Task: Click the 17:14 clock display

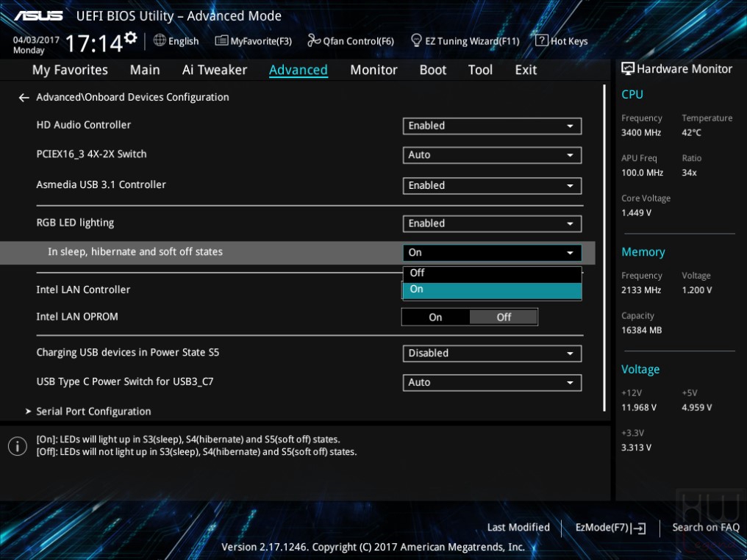Action: [x=94, y=43]
